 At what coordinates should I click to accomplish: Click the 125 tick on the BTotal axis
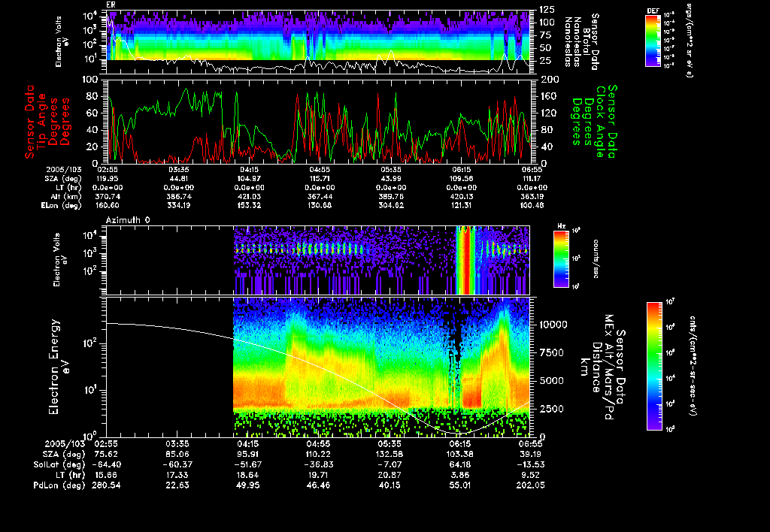pyautogui.click(x=547, y=9)
